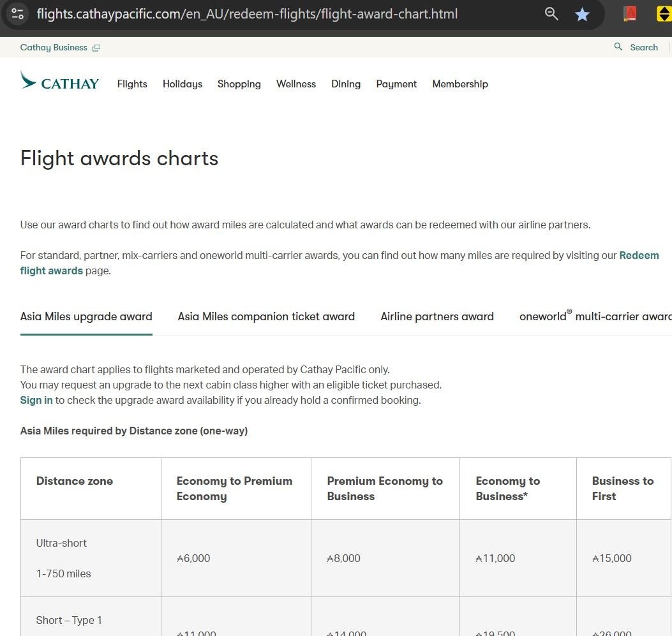
Task: Click the yellow extension icon
Action: tap(664, 14)
